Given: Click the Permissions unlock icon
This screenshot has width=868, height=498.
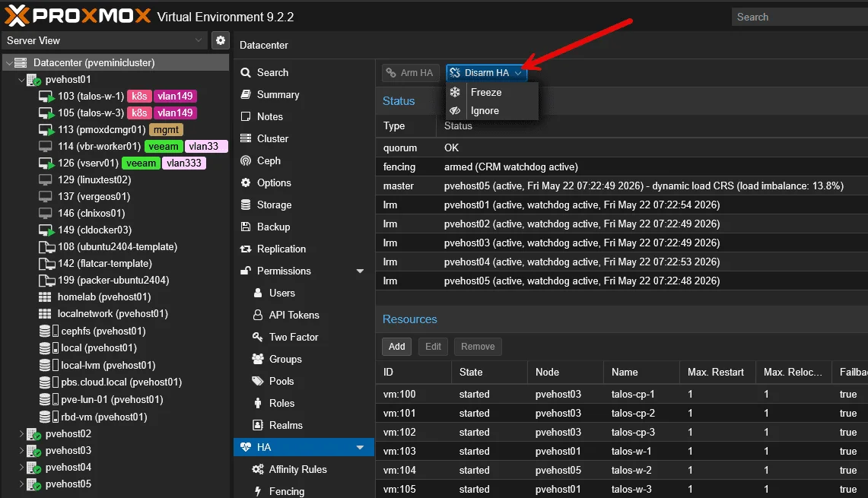Looking at the screenshot, I should (246, 271).
